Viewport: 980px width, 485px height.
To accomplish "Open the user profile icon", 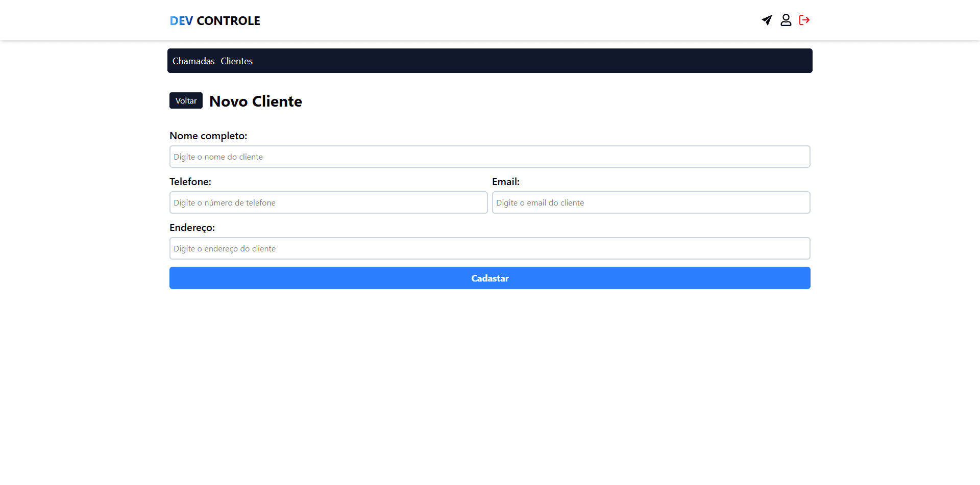I will click(786, 20).
